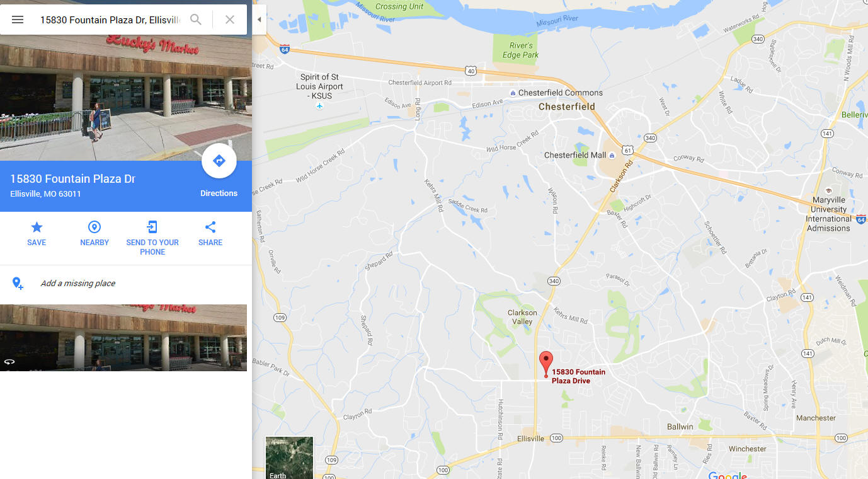Screen dimensions: 868x479
Task: Click the red pin at Fountain Plaza Drive
Action: click(546, 364)
